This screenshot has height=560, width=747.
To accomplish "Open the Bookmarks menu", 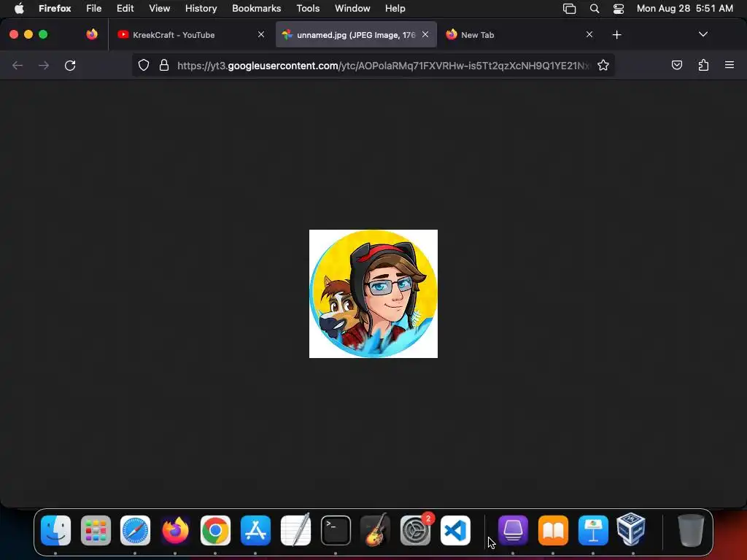I will pos(256,8).
